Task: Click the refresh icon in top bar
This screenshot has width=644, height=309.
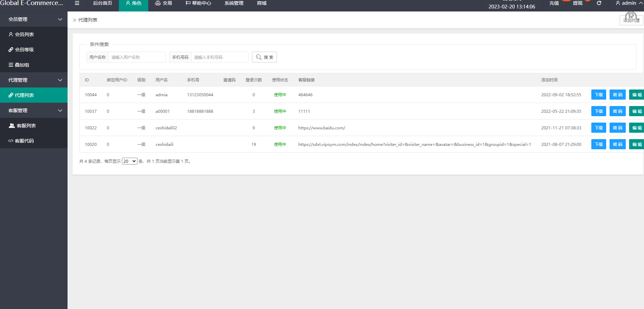Action: click(599, 3)
